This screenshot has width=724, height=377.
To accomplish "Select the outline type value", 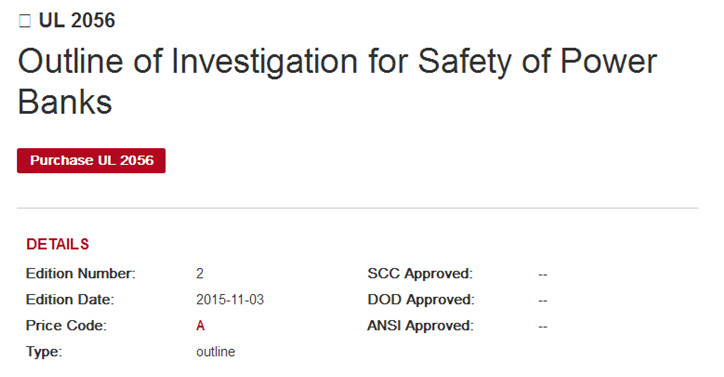I will pyautogui.click(x=216, y=352).
